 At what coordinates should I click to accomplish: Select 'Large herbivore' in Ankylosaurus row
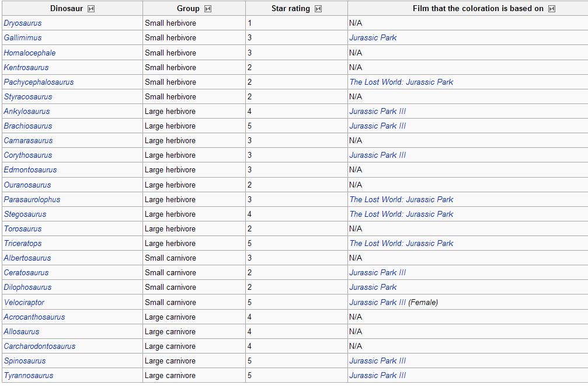pyautogui.click(x=170, y=112)
